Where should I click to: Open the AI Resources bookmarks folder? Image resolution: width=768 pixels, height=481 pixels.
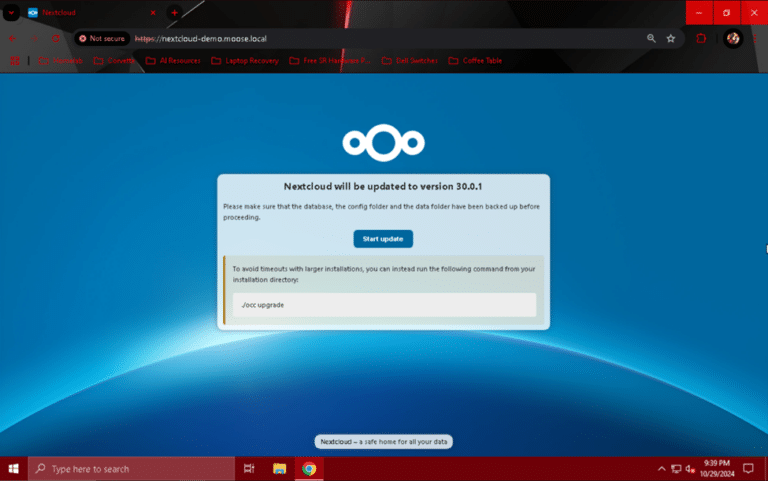pyautogui.click(x=173, y=61)
